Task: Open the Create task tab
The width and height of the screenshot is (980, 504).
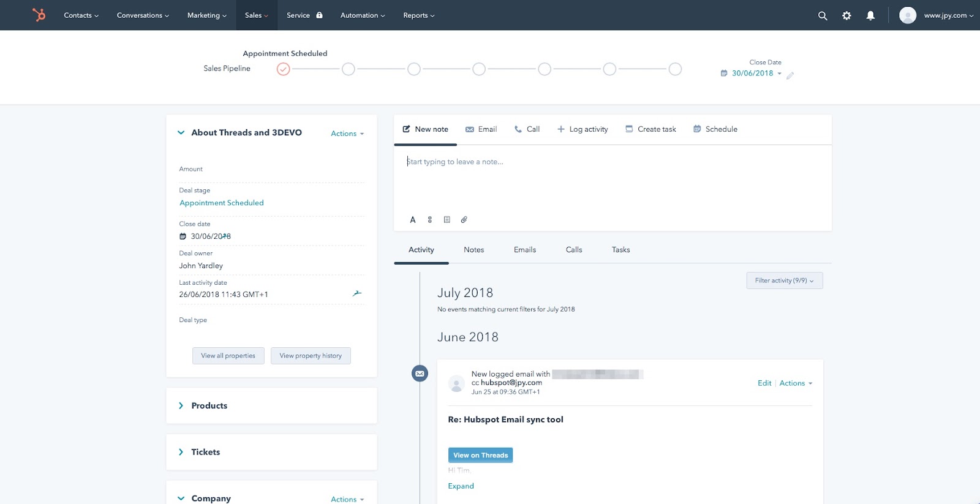Action: coord(650,129)
